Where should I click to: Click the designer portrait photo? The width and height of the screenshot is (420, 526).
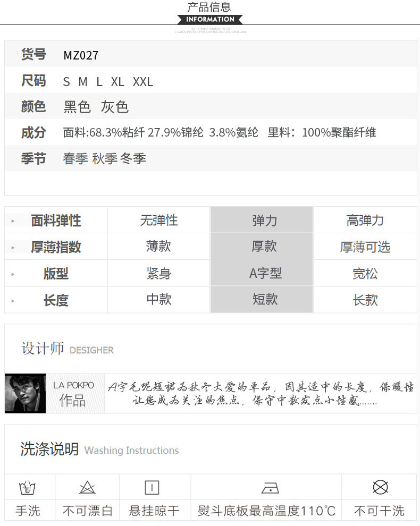coord(25,393)
